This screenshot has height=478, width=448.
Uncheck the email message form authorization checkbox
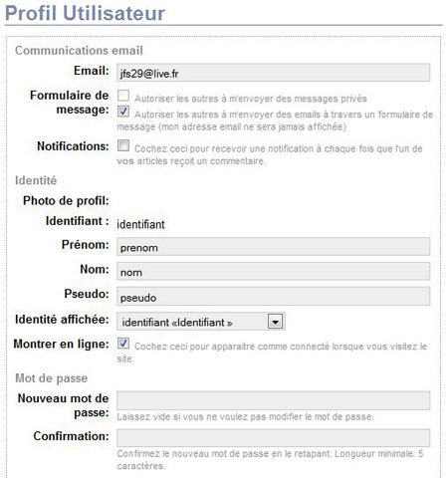(123, 112)
